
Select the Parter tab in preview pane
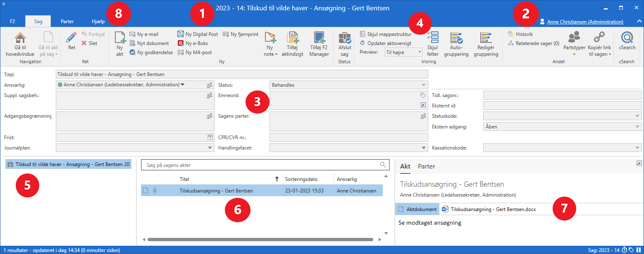coord(426,166)
